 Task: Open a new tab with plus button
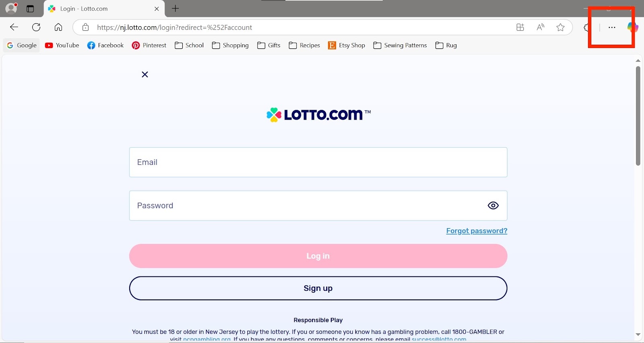pos(175,8)
